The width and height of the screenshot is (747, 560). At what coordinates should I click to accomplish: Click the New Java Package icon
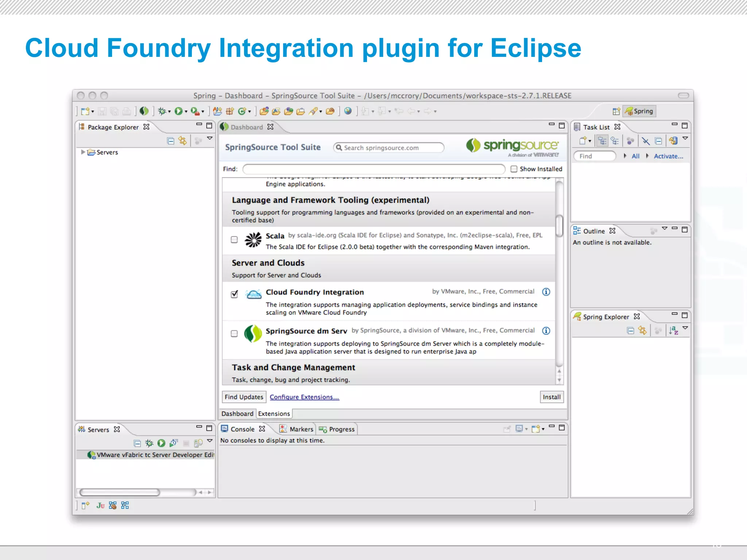point(230,111)
